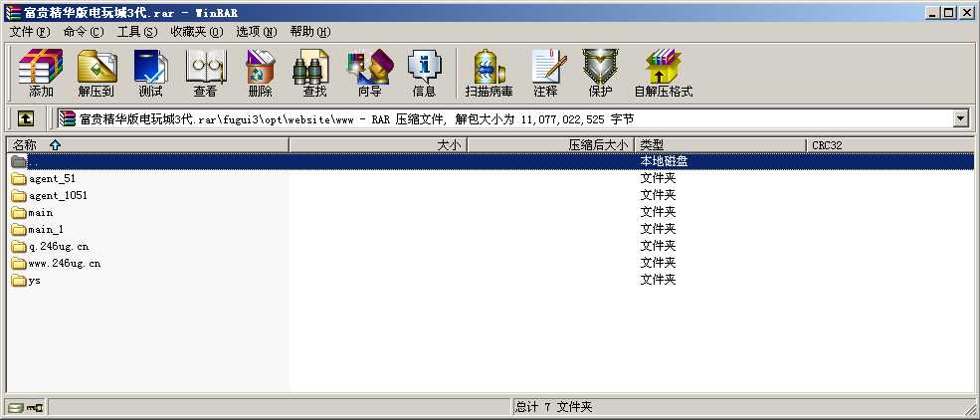Open the 选项(N) menu
This screenshot has height=420, width=980.
(x=257, y=31)
